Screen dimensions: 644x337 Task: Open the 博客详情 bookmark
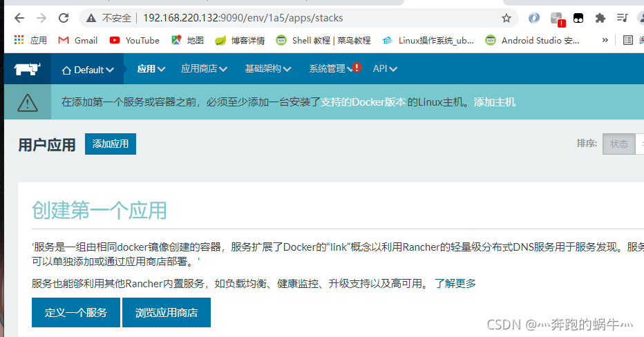pyautogui.click(x=240, y=40)
